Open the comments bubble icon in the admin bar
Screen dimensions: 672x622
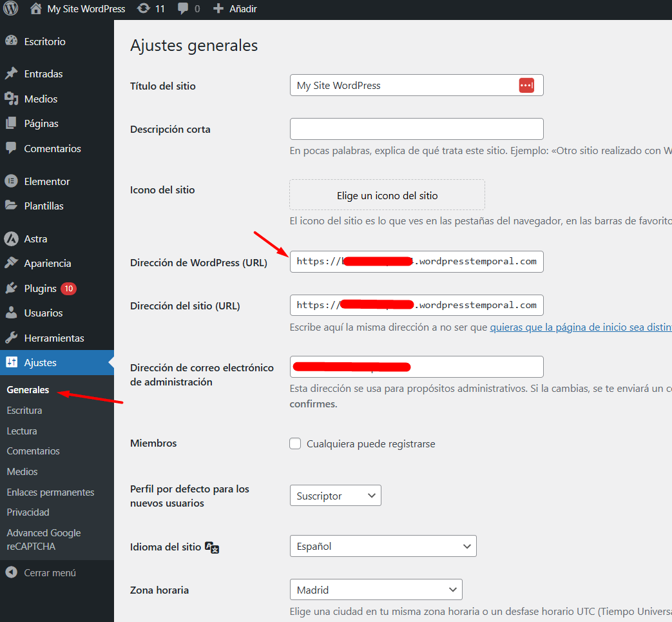pyautogui.click(x=183, y=8)
